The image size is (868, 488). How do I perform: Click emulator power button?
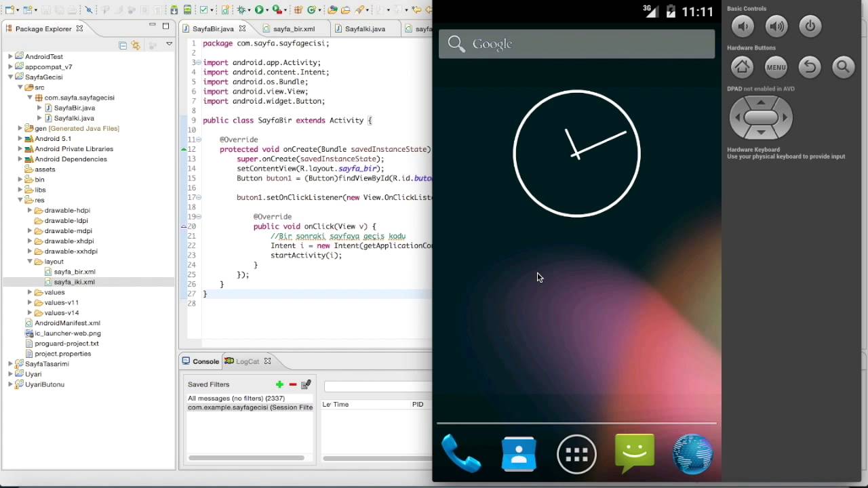click(810, 26)
